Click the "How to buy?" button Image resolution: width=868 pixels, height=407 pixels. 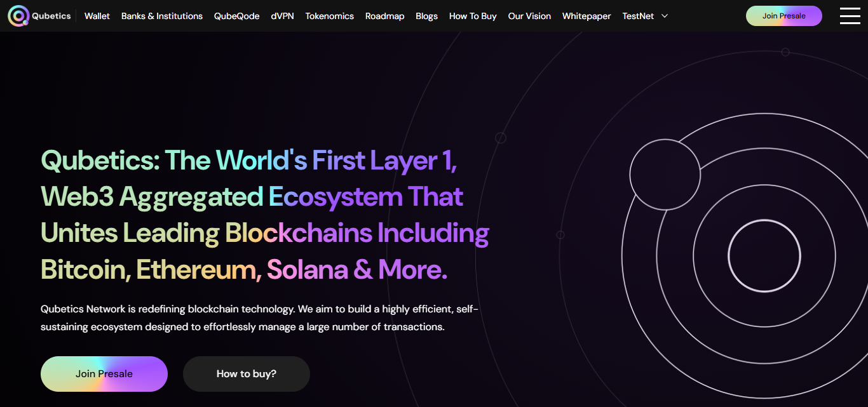(247, 374)
